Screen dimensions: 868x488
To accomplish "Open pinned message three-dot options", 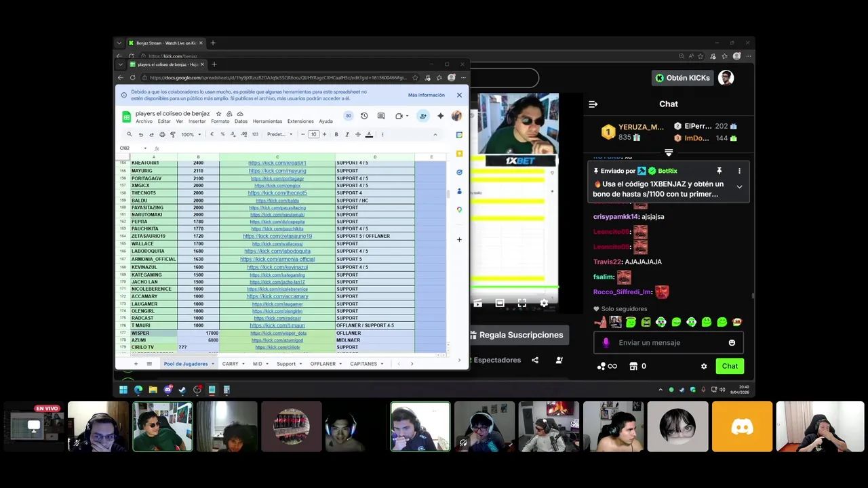I will tap(739, 171).
